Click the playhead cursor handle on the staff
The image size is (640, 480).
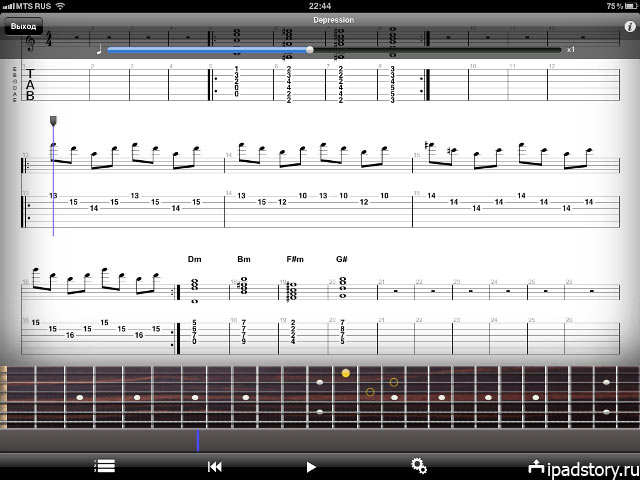click(54, 122)
